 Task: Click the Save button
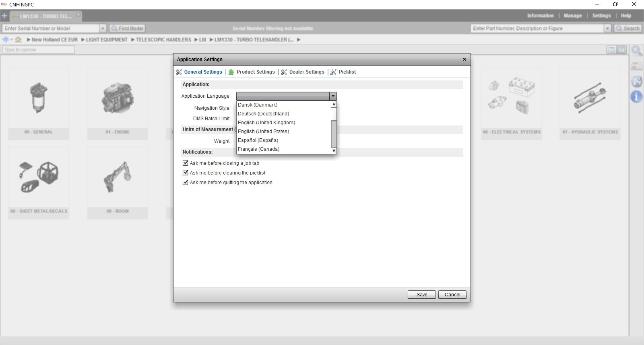[x=422, y=295]
